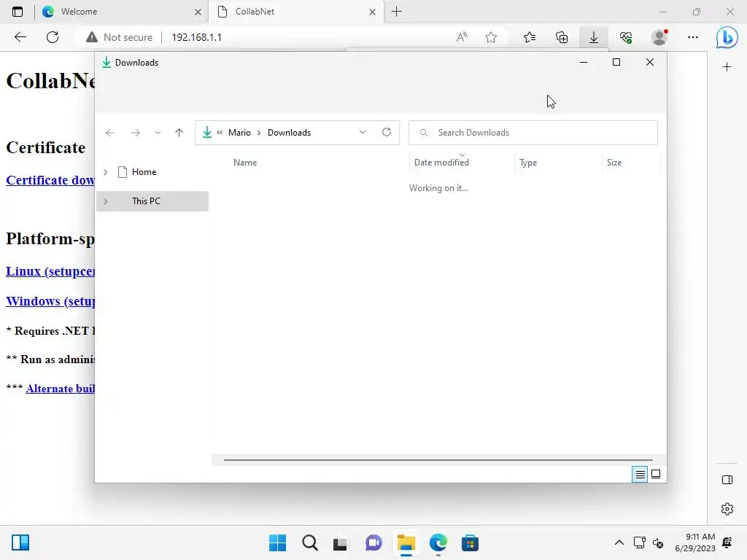Show hidden system tray icons
The height and width of the screenshot is (560, 747).
coord(619,542)
